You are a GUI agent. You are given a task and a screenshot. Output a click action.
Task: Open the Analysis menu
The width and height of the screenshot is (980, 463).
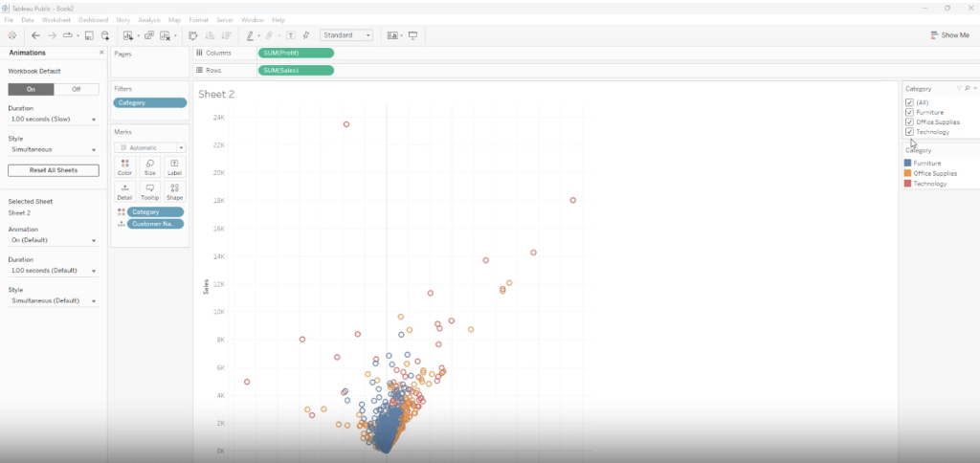pos(149,19)
